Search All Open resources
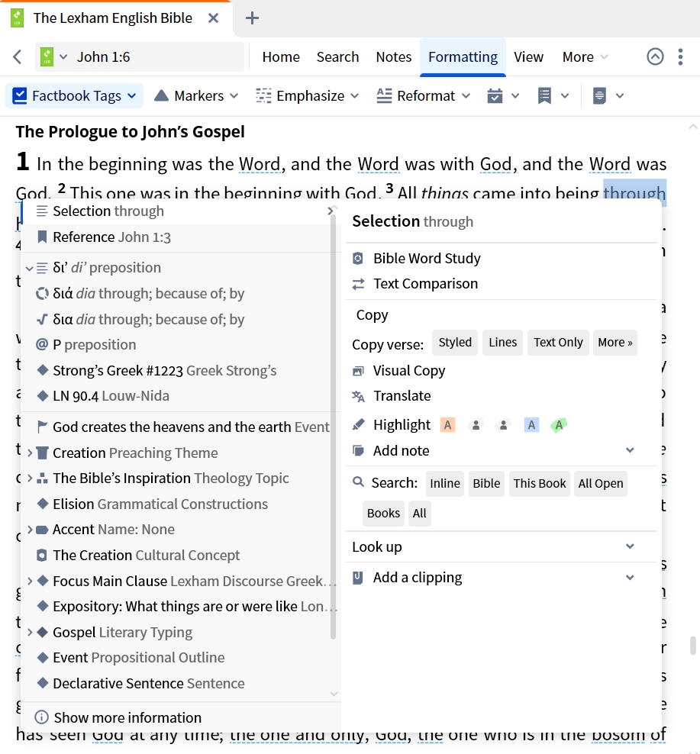The height and width of the screenshot is (754, 700). (601, 484)
